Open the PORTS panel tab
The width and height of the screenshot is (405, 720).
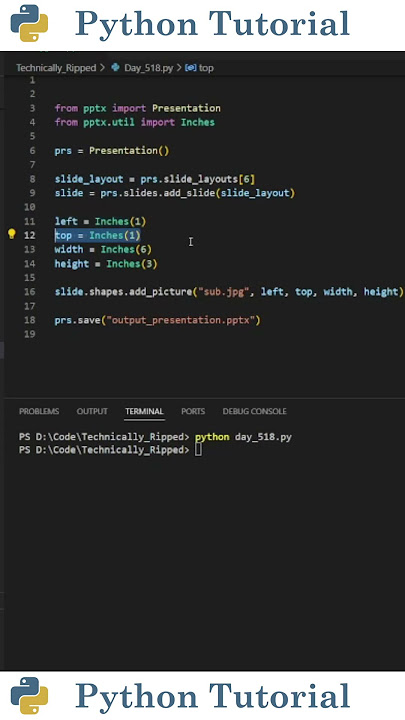[193, 411]
